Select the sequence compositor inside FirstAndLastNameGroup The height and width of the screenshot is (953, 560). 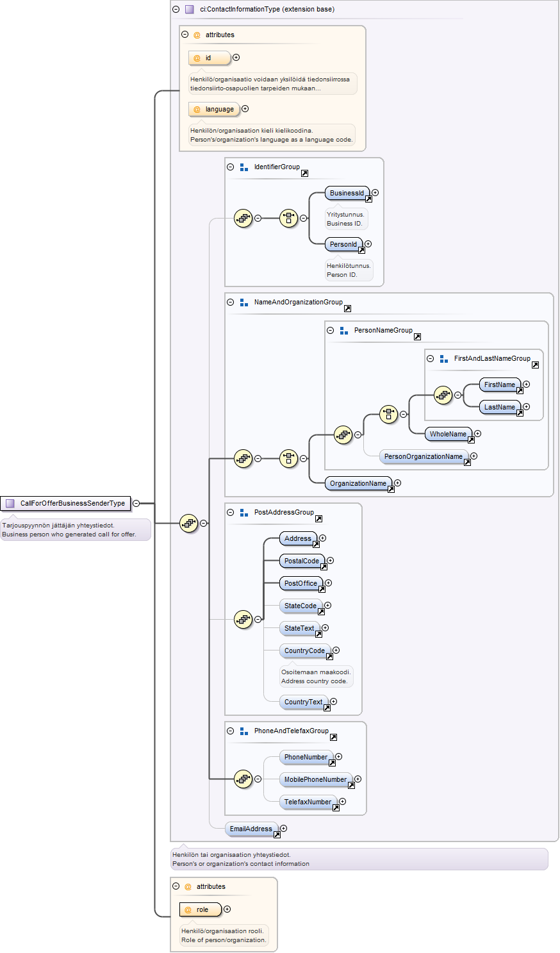tap(443, 395)
